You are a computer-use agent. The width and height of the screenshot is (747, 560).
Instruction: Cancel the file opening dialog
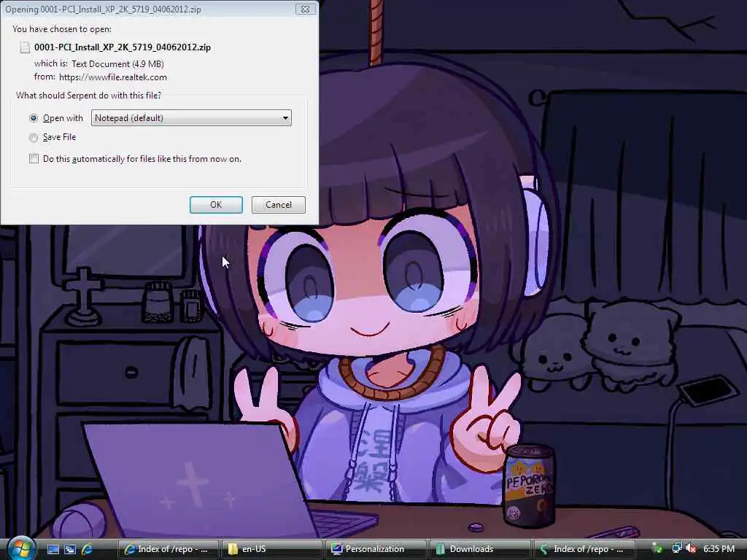[x=278, y=205]
